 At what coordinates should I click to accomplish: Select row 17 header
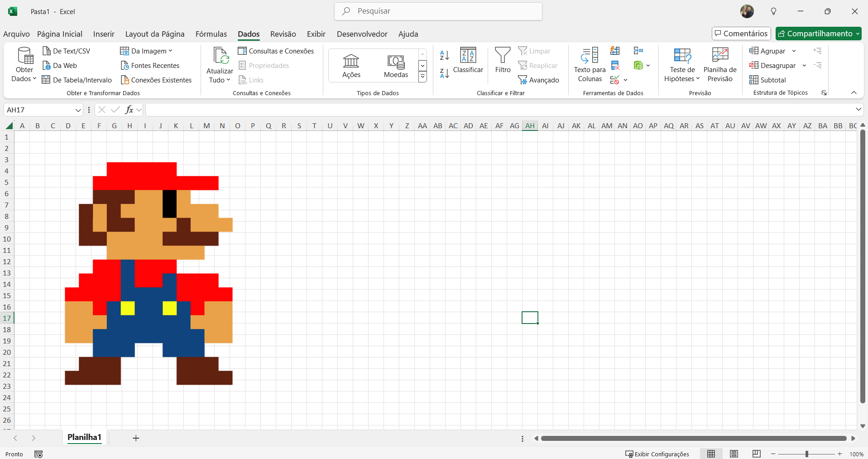click(7, 318)
